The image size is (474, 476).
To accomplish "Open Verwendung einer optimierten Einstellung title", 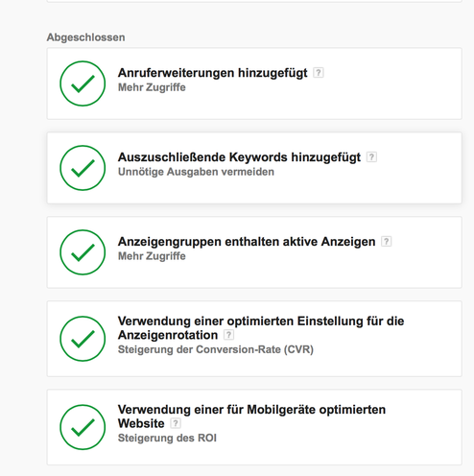I will (261, 328).
